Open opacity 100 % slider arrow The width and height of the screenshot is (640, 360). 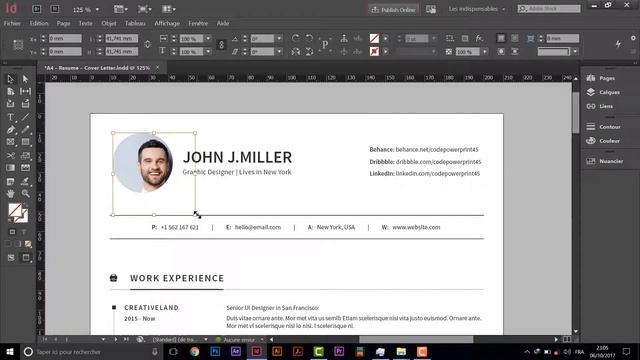point(485,52)
